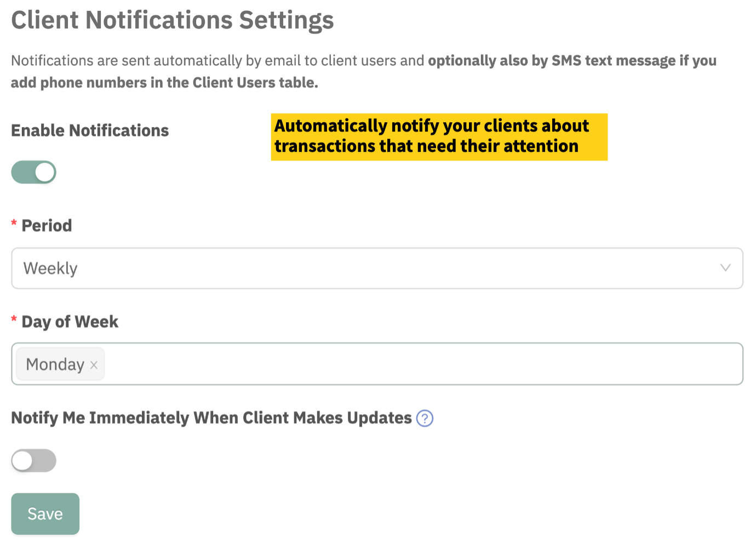Click the help question mark icon
Viewport: 756px width, 542px height.
tap(425, 418)
